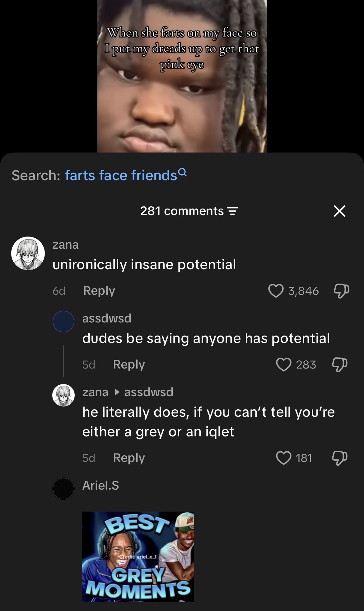Tap the search magnifier icon
Screen dimensions: 364x611
coord(183,172)
